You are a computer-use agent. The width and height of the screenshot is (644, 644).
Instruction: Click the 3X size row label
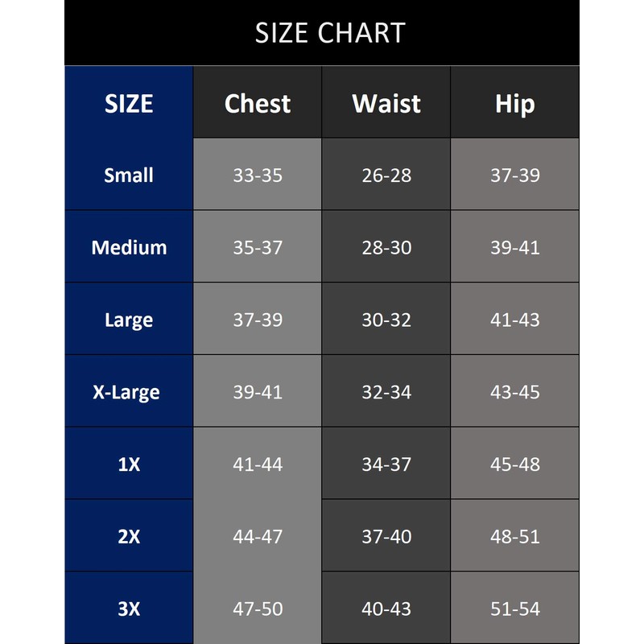click(129, 609)
